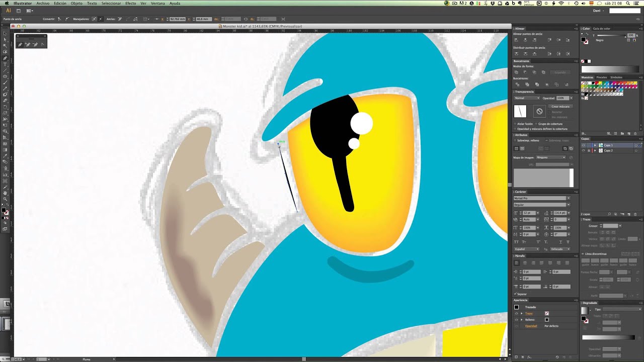Open Enfocado anti-aliasing dropdown

coord(560,249)
